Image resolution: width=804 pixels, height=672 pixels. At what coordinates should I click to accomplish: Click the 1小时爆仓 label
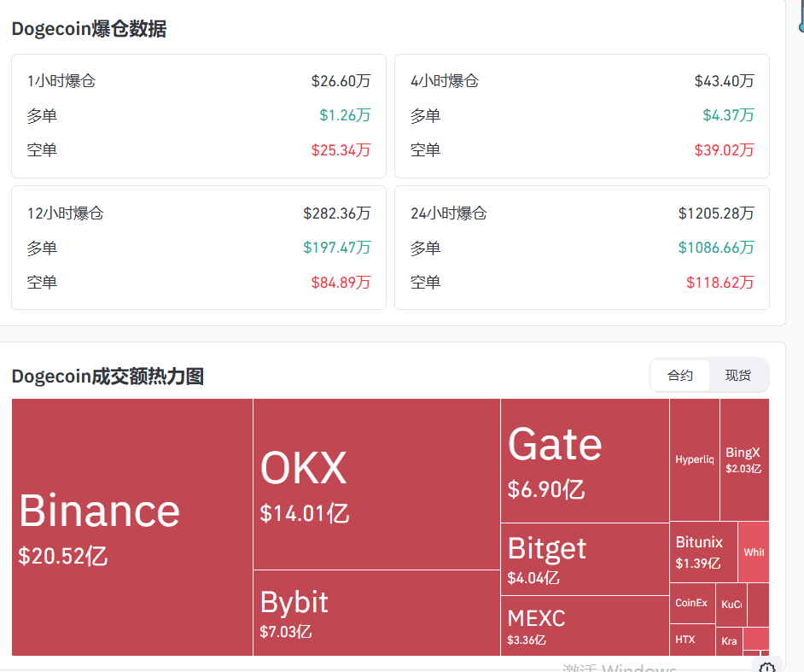point(61,81)
